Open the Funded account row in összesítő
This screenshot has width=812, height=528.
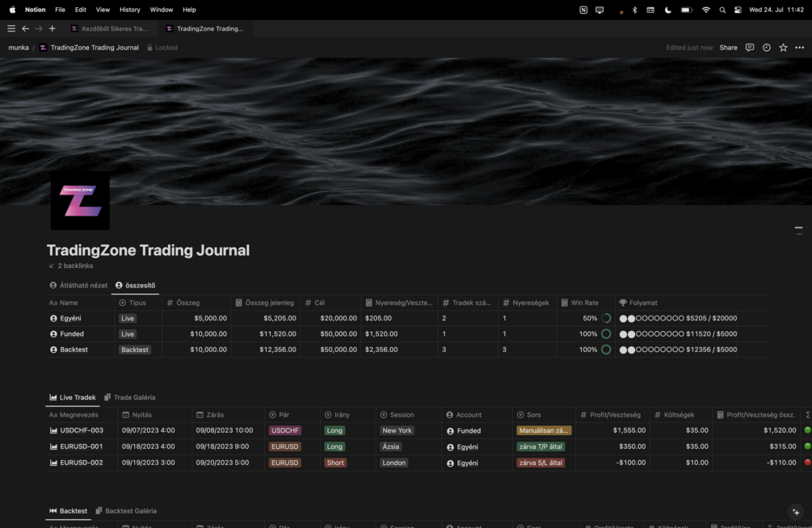(x=72, y=334)
